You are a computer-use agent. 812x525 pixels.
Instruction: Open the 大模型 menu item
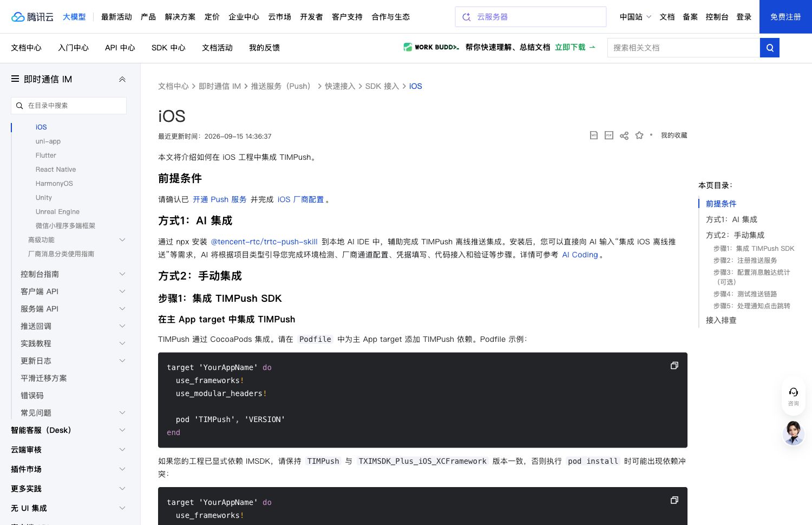click(74, 17)
